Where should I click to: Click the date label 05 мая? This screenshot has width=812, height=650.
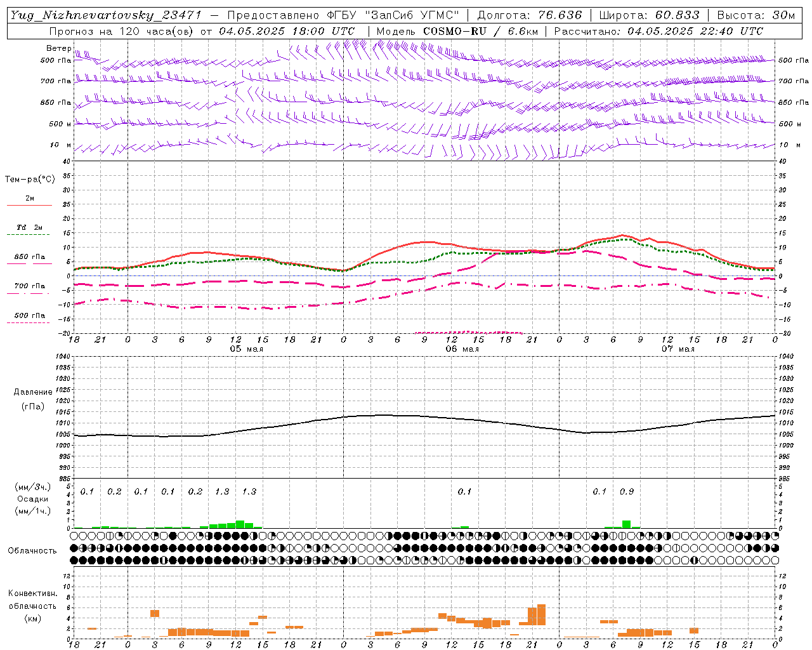(246, 349)
